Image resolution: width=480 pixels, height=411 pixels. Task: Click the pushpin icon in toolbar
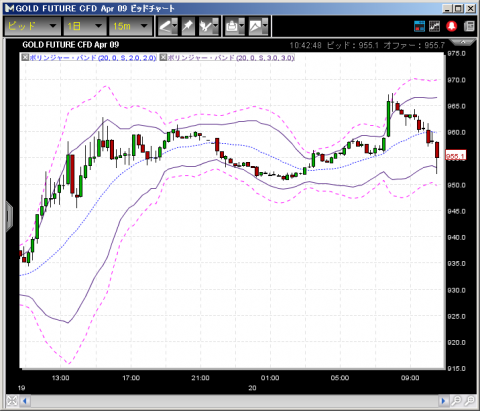point(188,26)
